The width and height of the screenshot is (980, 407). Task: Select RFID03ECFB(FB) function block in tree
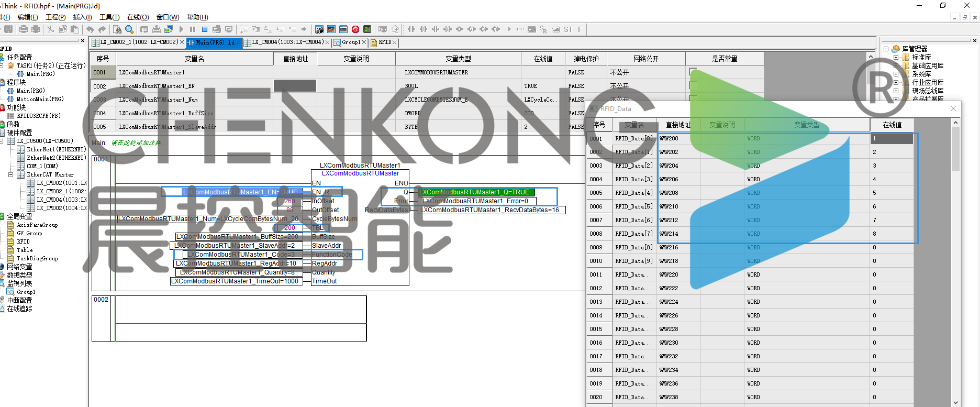[39, 116]
